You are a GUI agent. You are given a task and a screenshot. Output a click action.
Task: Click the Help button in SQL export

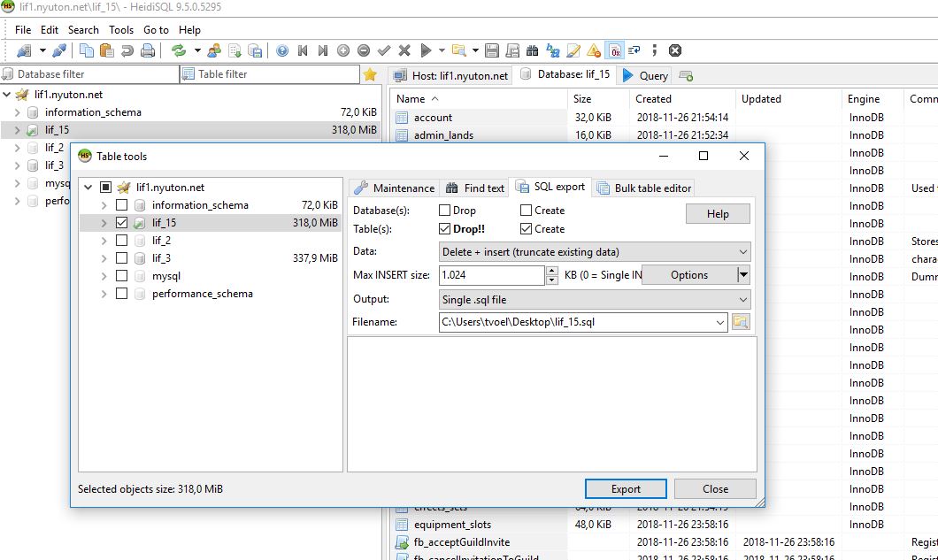point(718,214)
